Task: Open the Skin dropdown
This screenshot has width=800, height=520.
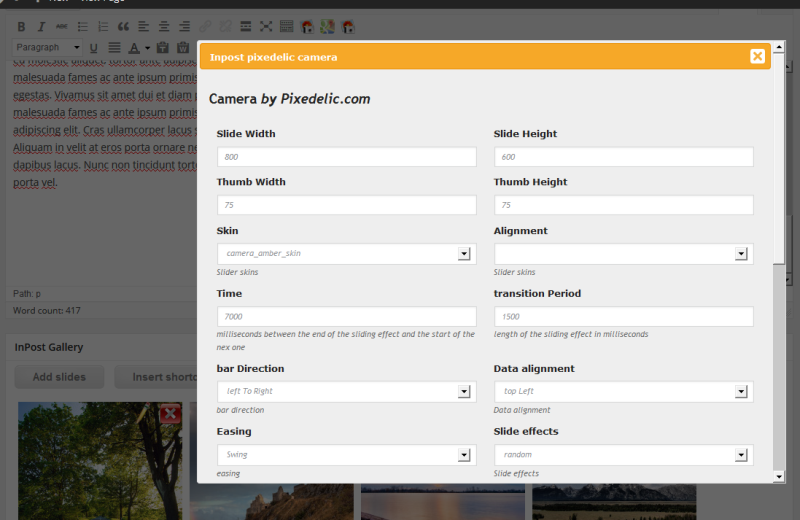Action: (x=346, y=254)
